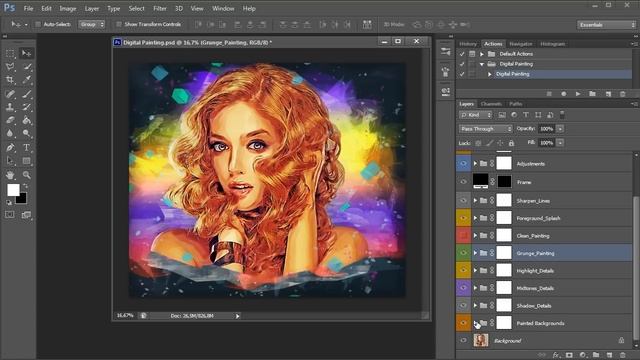
Task: Hide the Grunge_Painting group
Action: click(463, 253)
